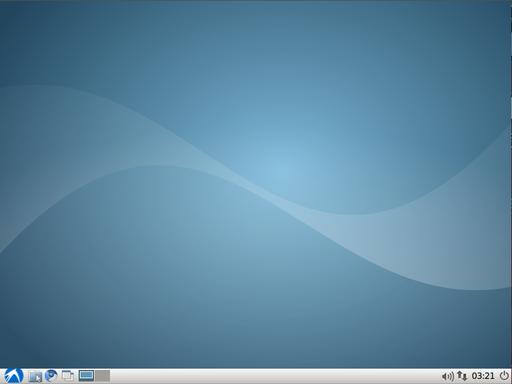The height and width of the screenshot is (384, 512).
Task: Click the blue desktop wallpaper background
Action: [x=256, y=183]
